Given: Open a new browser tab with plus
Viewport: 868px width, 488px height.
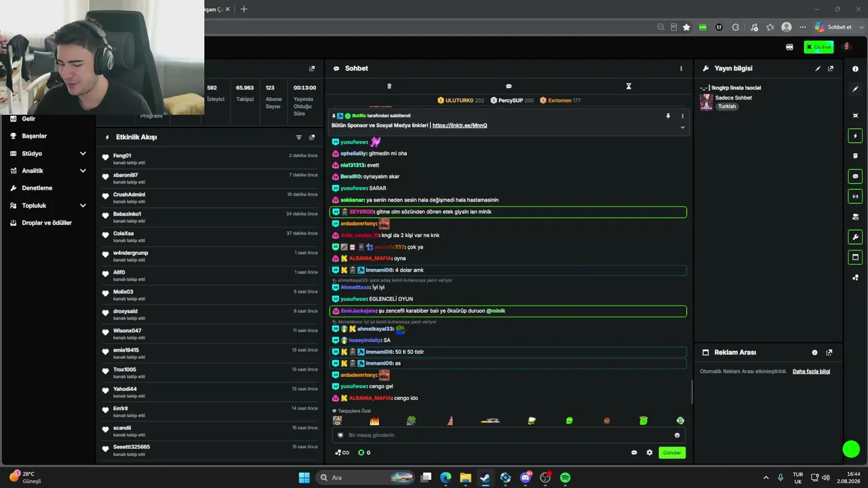Looking at the screenshot, I should pyautogui.click(x=244, y=9).
